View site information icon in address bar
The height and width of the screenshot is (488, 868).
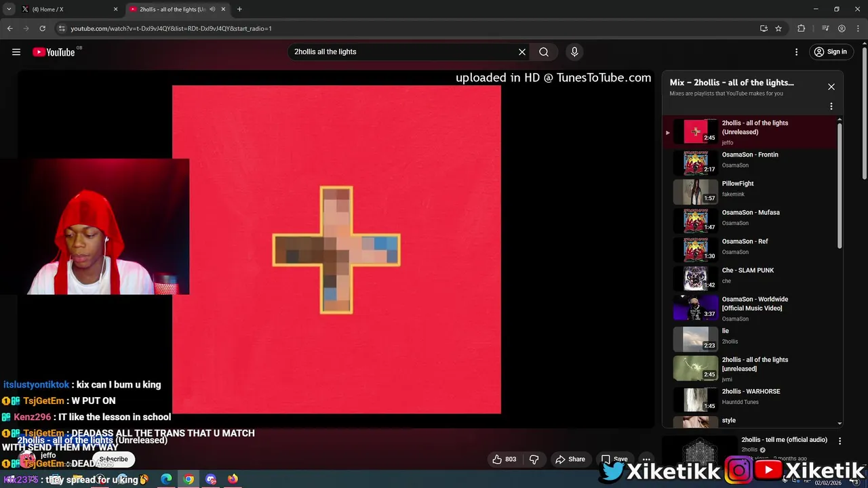coord(62,28)
